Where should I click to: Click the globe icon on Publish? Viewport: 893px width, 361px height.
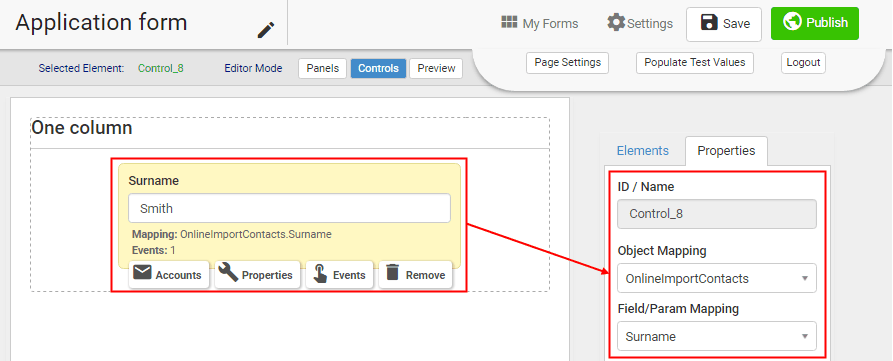click(792, 22)
